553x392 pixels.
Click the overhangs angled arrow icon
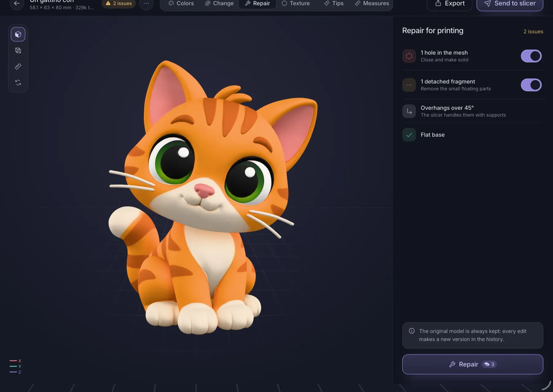pos(409,111)
